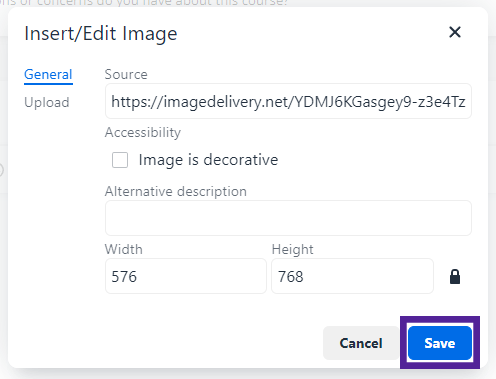496x379 pixels.
Task: Select the Height field showing 768
Action: coord(352,276)
